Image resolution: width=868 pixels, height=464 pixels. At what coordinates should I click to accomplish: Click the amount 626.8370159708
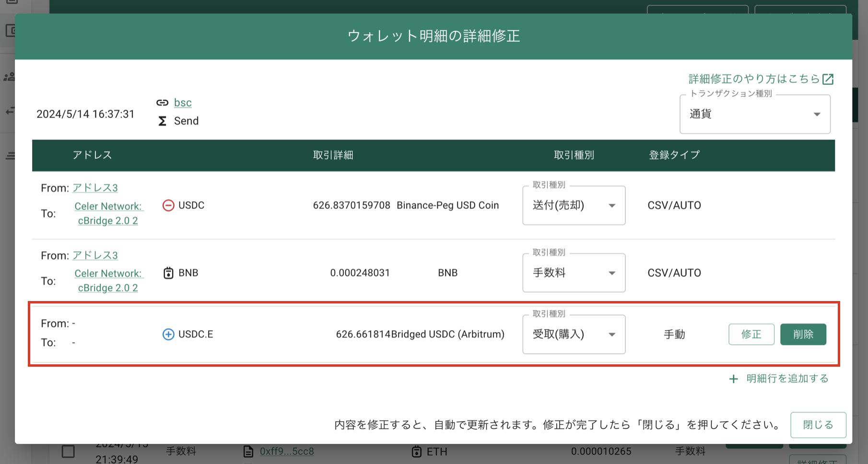coord(352,206)
